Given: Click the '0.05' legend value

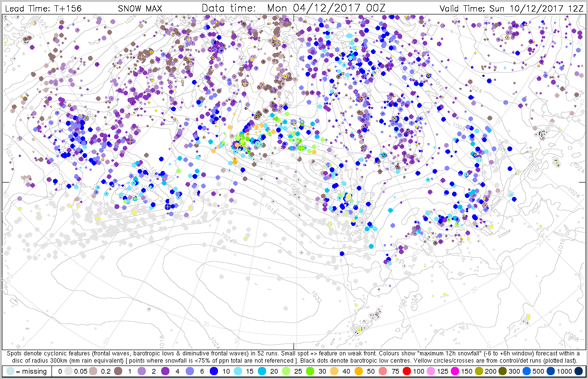Looking at the screenshot, I should [x=81, y=371].
